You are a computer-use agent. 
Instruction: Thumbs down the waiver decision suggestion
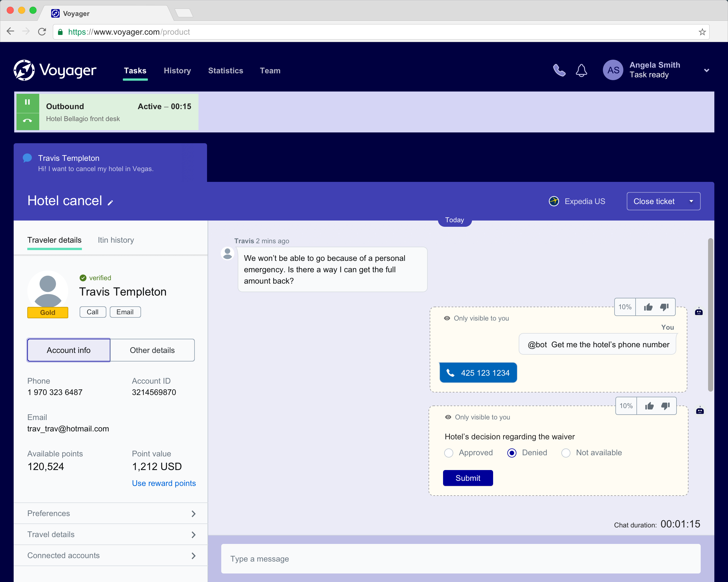tap(665, 406)
